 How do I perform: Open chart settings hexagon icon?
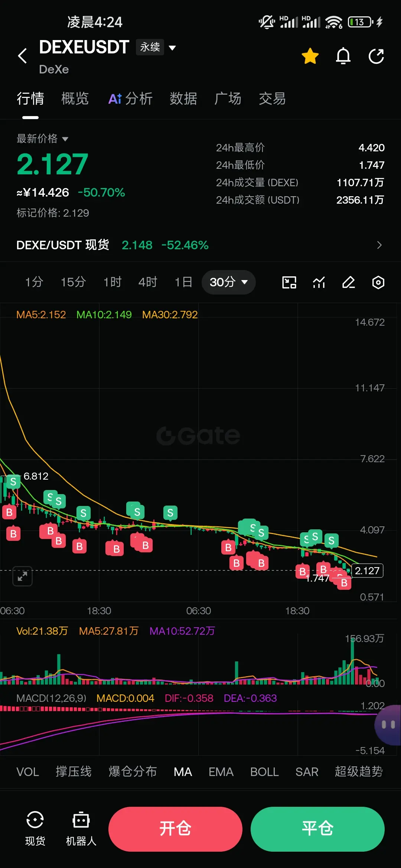tap(378, 282)
